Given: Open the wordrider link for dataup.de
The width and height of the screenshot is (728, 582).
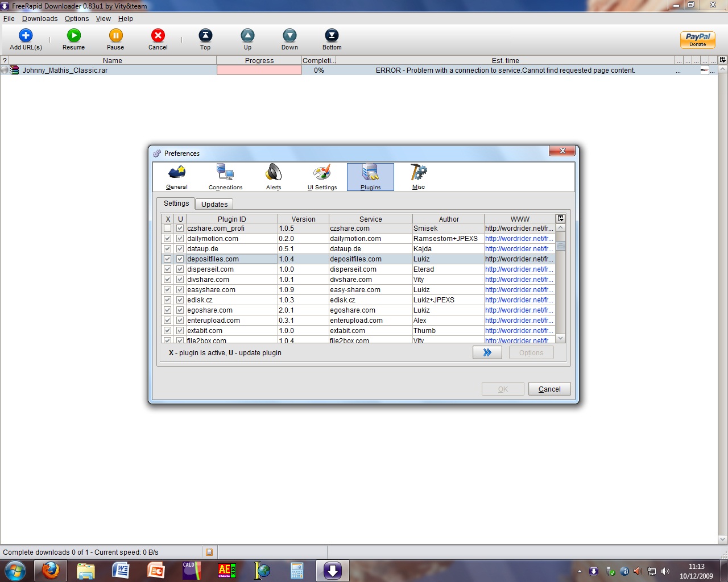Looking at the screenshot, I should 519,249.
